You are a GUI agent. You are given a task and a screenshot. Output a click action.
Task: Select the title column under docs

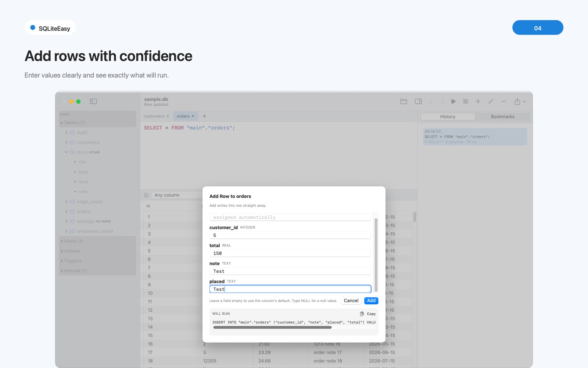pyautogui.click(x=82, y=162)
